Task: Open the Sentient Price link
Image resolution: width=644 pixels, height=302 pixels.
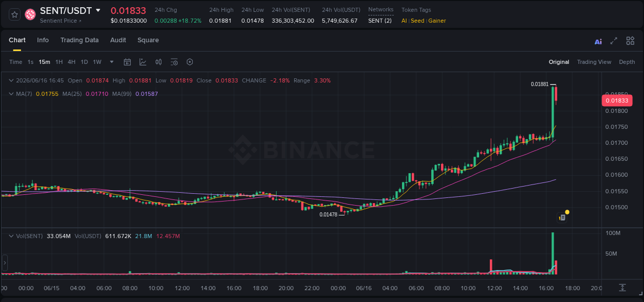Action: click(60, 21)
